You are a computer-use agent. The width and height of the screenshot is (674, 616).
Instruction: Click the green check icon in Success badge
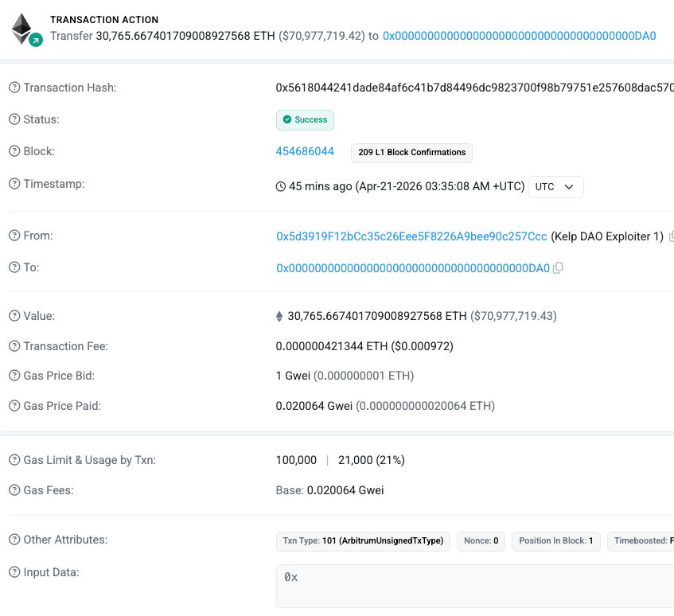[287, 119]
